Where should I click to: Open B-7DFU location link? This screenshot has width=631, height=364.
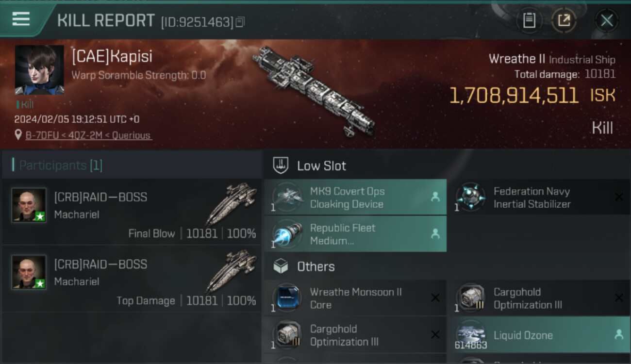(x=88, y=135)
